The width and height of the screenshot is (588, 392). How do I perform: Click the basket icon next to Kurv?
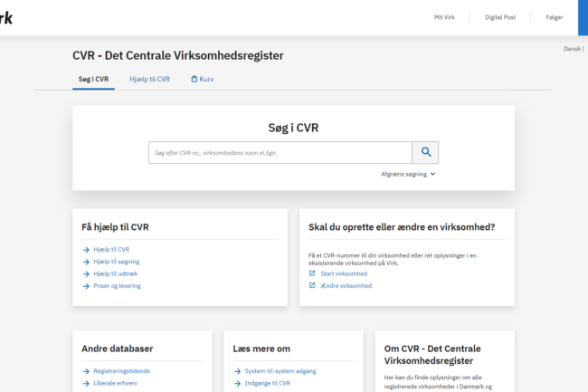coord(194,80)
